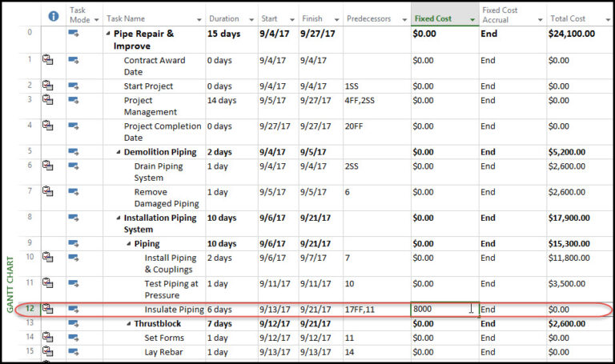Click the task mode icon for Thrustblock row
This screenshot has height=364, width=615.
click(x=74, y=324)
